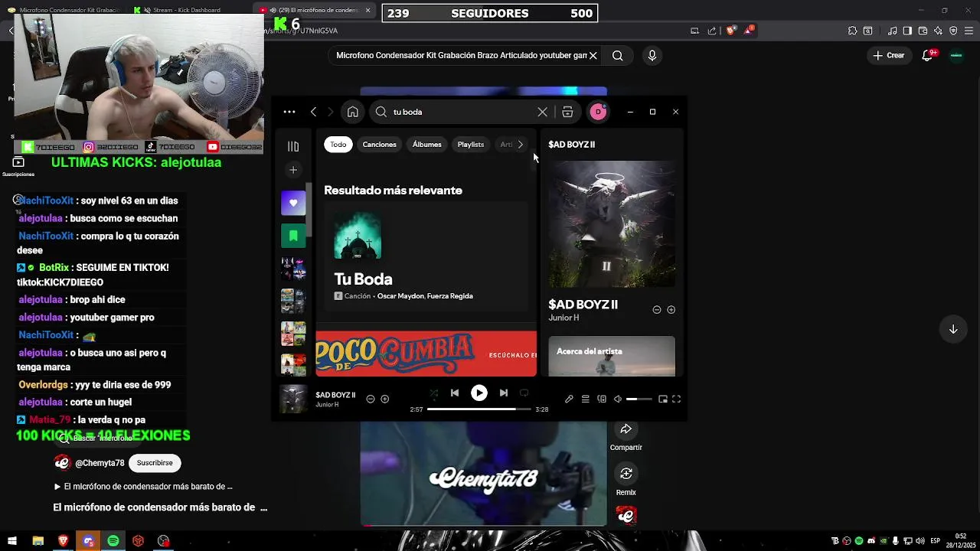Toggle repeat in Spotify player

pyautogui.click(x=524, y=393)
